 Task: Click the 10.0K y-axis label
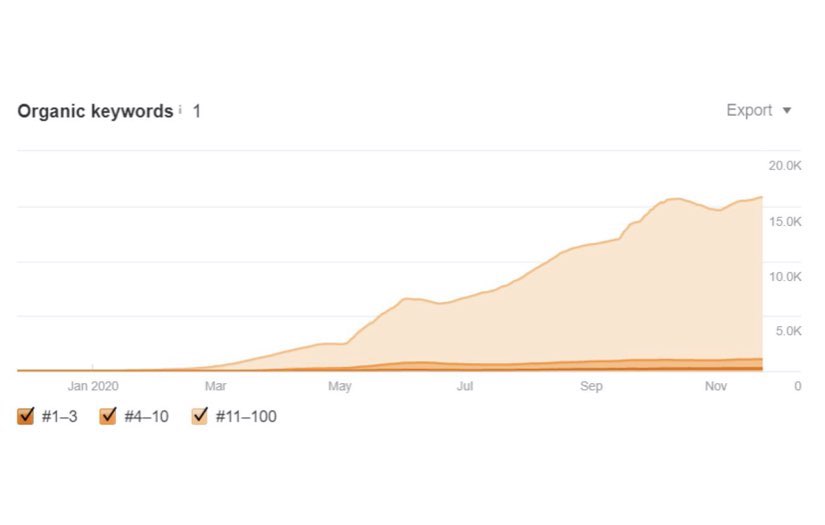tap(784, 276)
